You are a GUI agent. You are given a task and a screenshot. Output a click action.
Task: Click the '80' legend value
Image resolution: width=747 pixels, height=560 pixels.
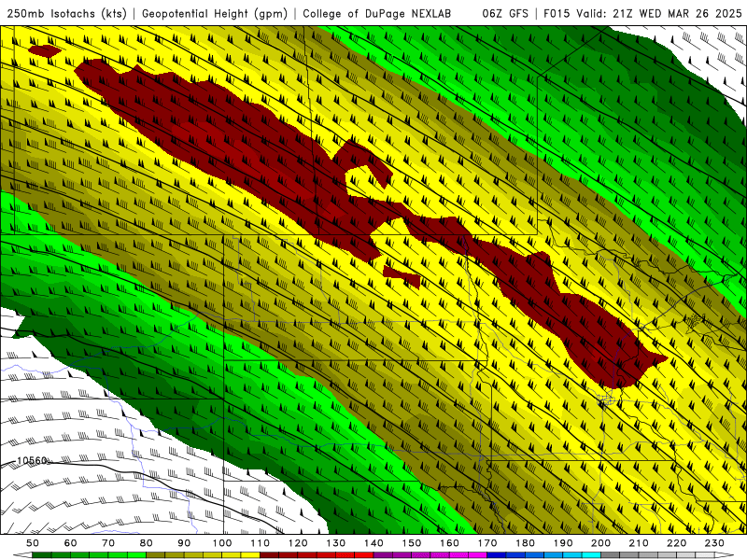point(147,543)
